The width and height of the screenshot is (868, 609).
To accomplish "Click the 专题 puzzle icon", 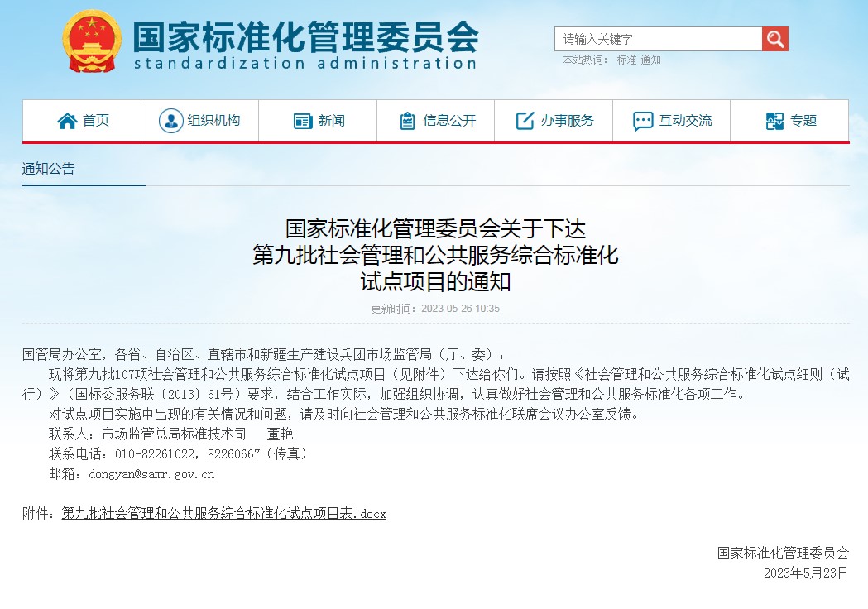I will tap(774, 121).
